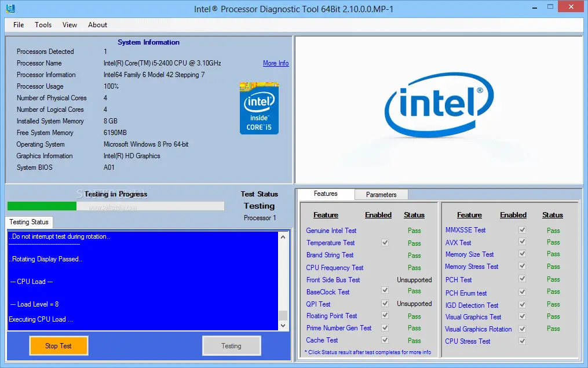Open the View menu
588x368 pixels.
coord(70,25)
